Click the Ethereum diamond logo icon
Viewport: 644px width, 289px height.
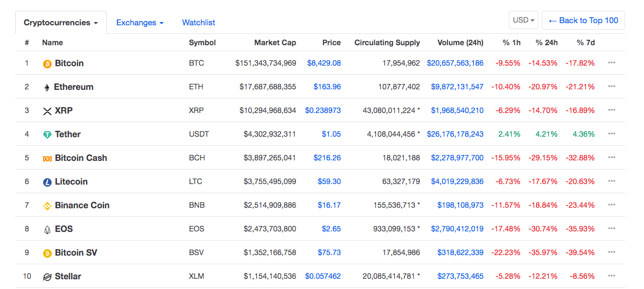[47, 87]
